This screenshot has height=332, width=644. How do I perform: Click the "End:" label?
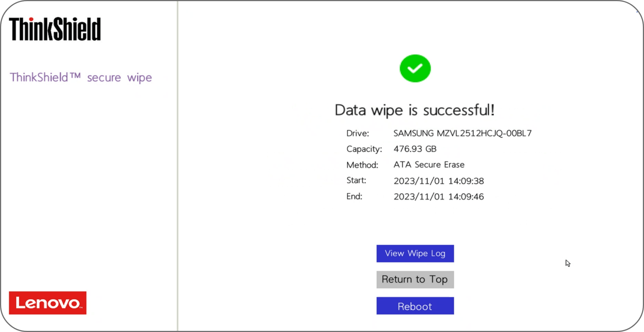click(x=354, y=196)
